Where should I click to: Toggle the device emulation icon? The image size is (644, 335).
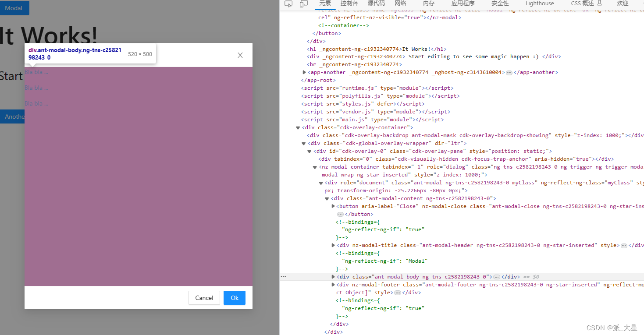(303, 4)
